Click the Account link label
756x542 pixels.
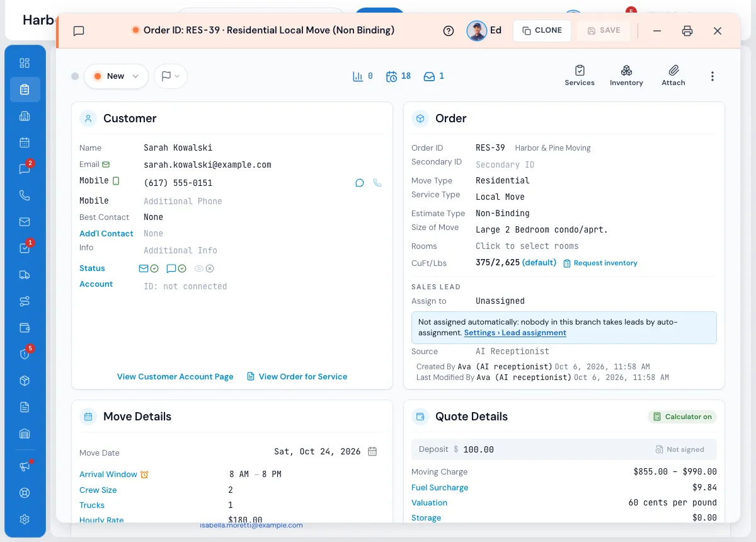[x=96, y=284]
